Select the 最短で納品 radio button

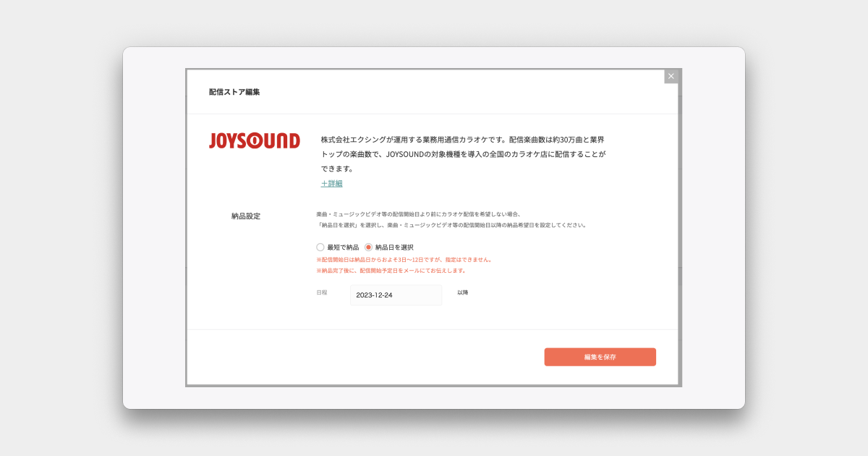(x=320, y=248)
